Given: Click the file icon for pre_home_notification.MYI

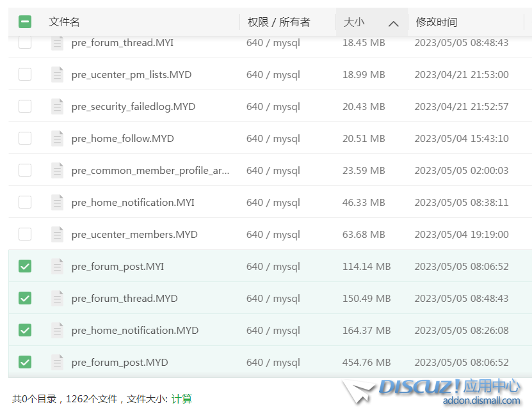Looking at the screenshot, I should coord(57,202).
